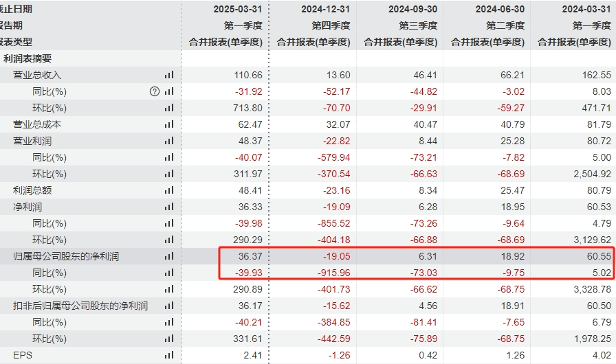Open chart icon for 同比(%) under 归属母公司股东的净利润

point(169,273)
